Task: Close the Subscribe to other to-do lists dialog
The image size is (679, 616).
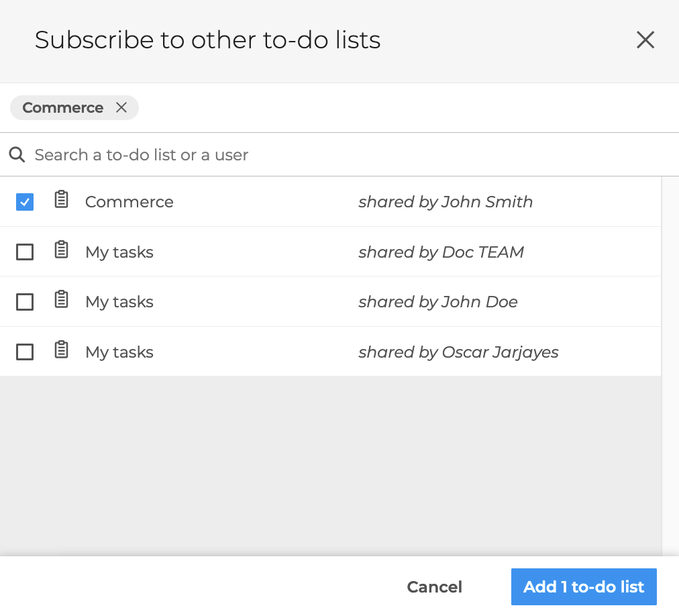Action: (645, 40)
